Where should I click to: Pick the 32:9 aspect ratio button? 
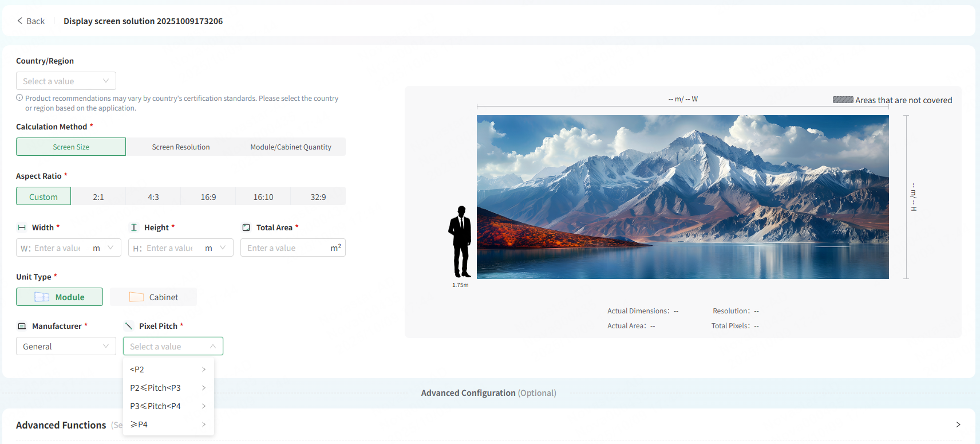pos(318,197)
